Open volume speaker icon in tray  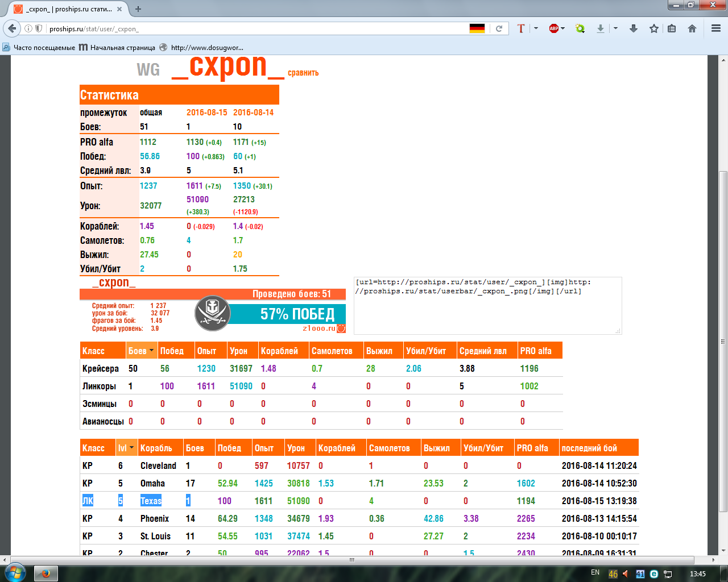point(626,573)
